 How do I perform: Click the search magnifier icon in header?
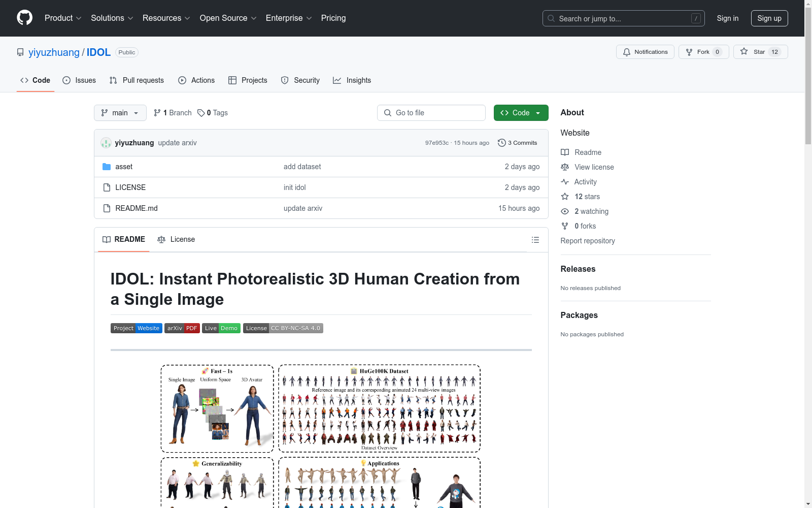coord(551,18)
